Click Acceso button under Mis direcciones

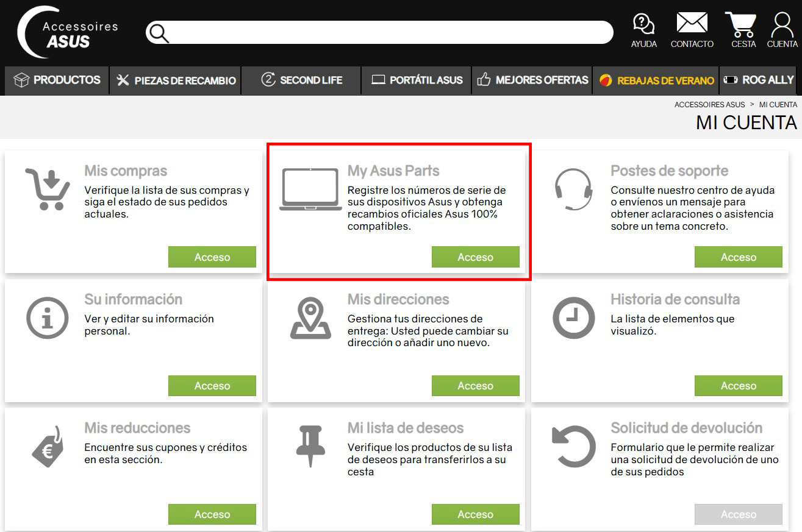[x=475, y=386]
